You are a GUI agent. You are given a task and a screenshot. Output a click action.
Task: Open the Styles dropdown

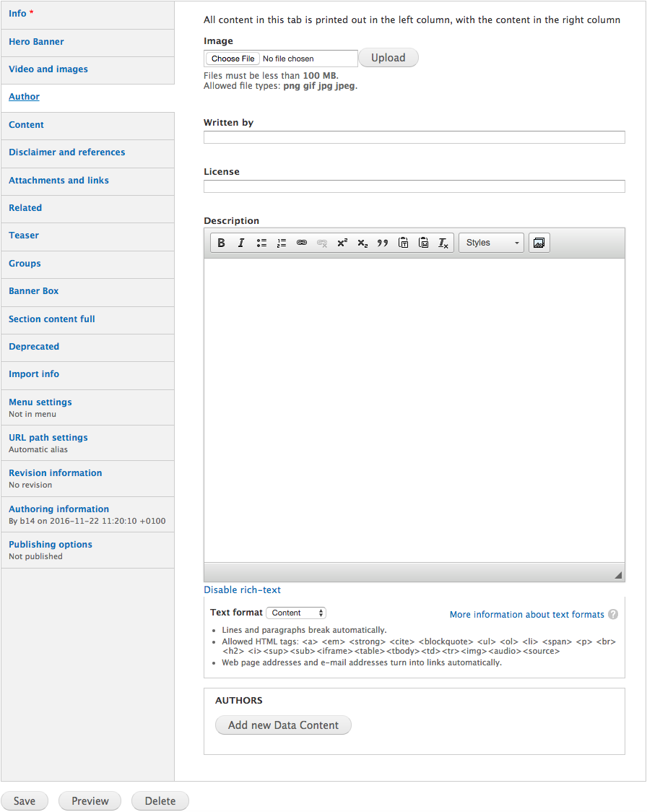[492, 243]
